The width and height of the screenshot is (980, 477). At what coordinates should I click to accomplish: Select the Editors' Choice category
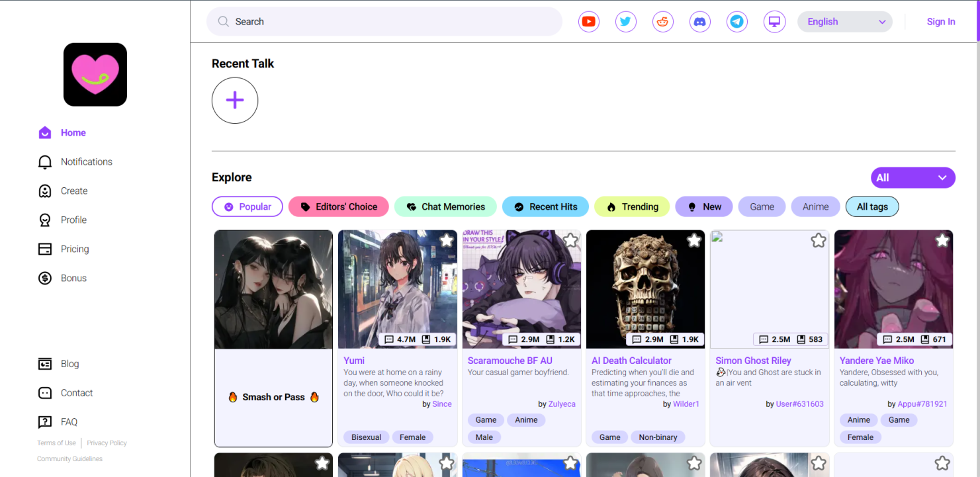338,206
